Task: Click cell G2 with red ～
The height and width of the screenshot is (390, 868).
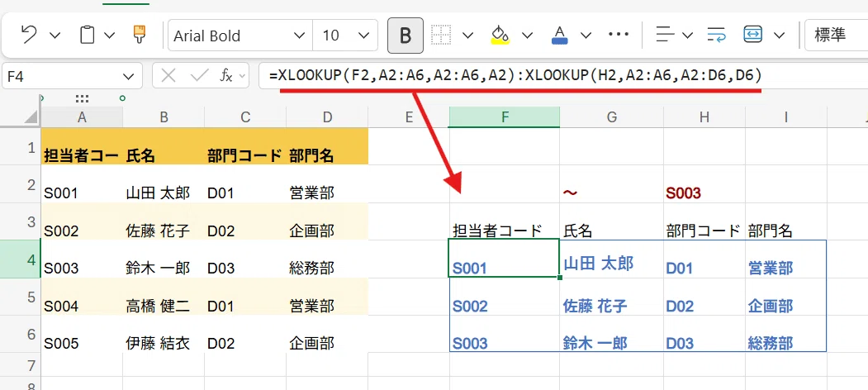Action: [612, 184]
